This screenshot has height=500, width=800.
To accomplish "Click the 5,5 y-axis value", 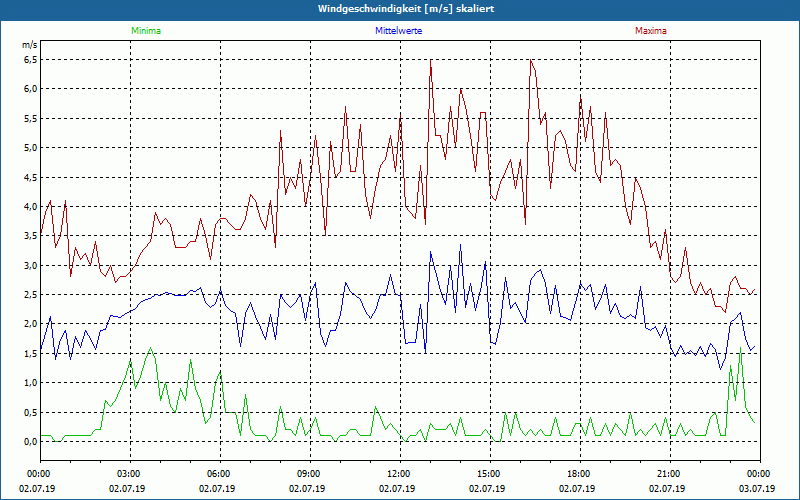I will click(31, 118).
